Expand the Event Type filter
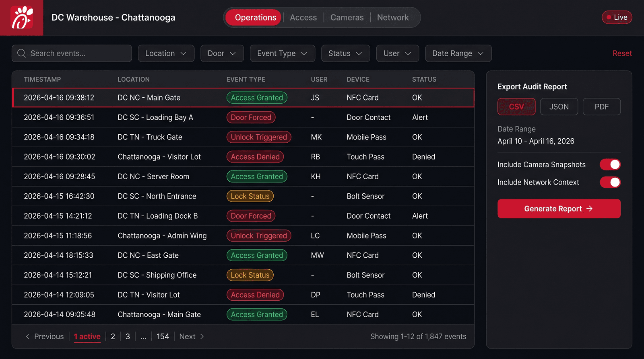This screenshot has height=359, width=644. tap(283, 53)
